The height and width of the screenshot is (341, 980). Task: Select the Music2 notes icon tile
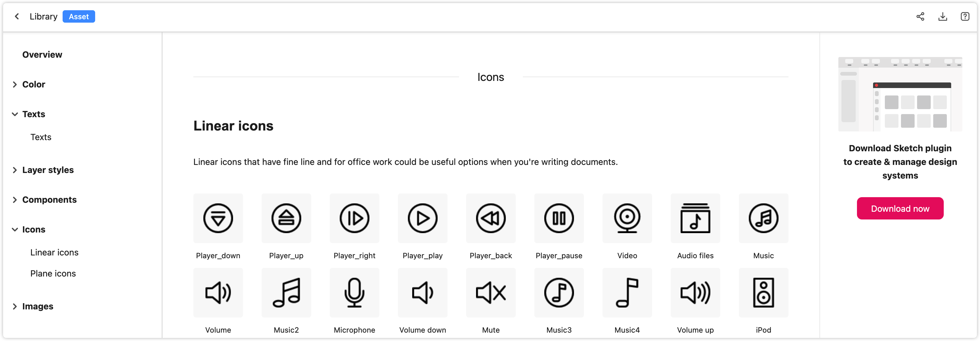286,292
